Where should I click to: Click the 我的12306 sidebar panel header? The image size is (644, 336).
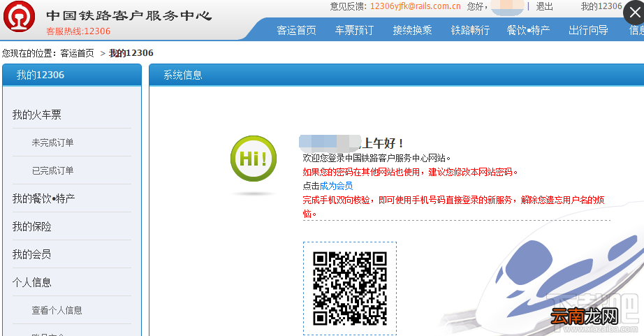pos(72,75)
